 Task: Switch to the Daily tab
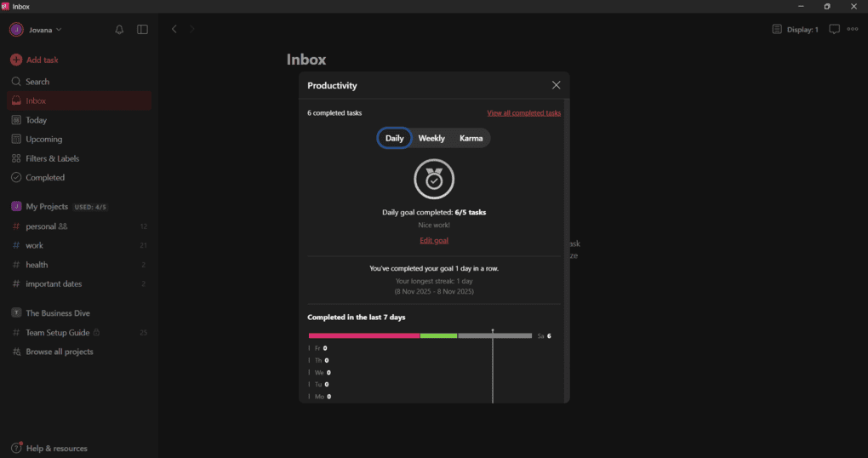point(394,138)
